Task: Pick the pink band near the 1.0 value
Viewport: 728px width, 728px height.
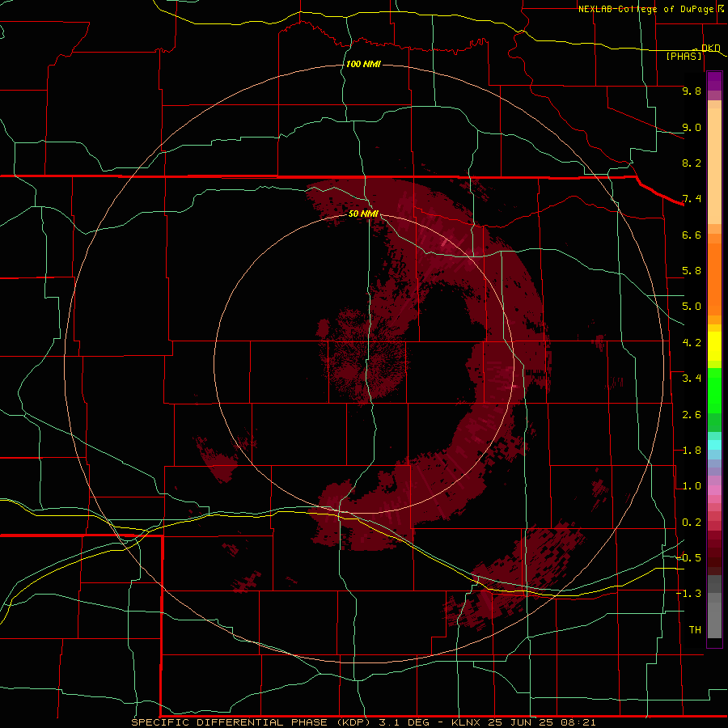Action: click(714, 490)
